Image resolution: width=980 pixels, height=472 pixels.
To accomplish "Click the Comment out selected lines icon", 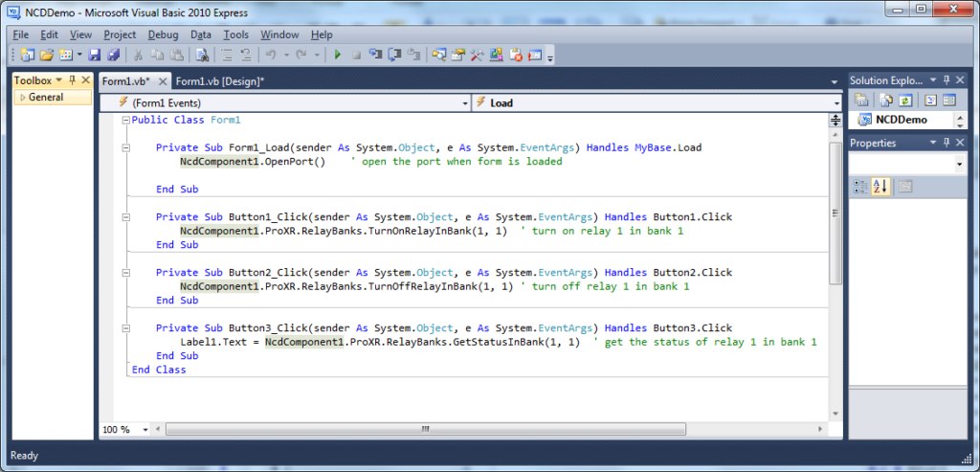I will pos(229,55).
